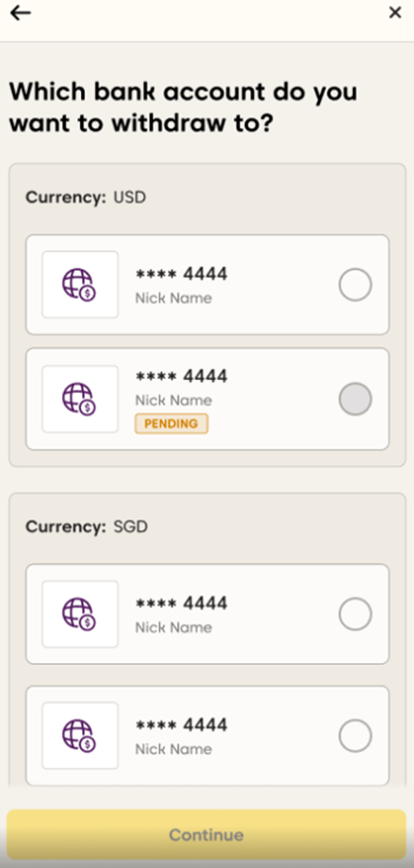
Task: Tap Nick Name on the last SGD card
Action: pyautogui.click(x=173, y=749)
